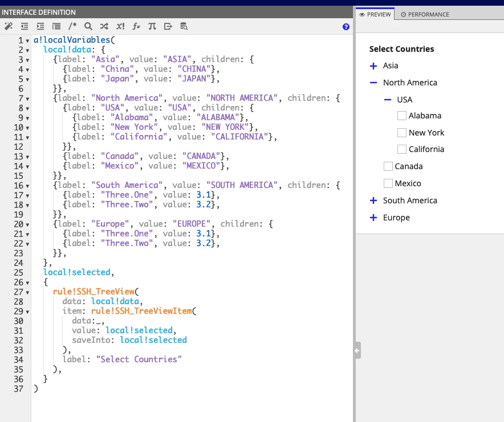
Task: Fold the Europe block at line 20
Action: [x=27, y=225]
